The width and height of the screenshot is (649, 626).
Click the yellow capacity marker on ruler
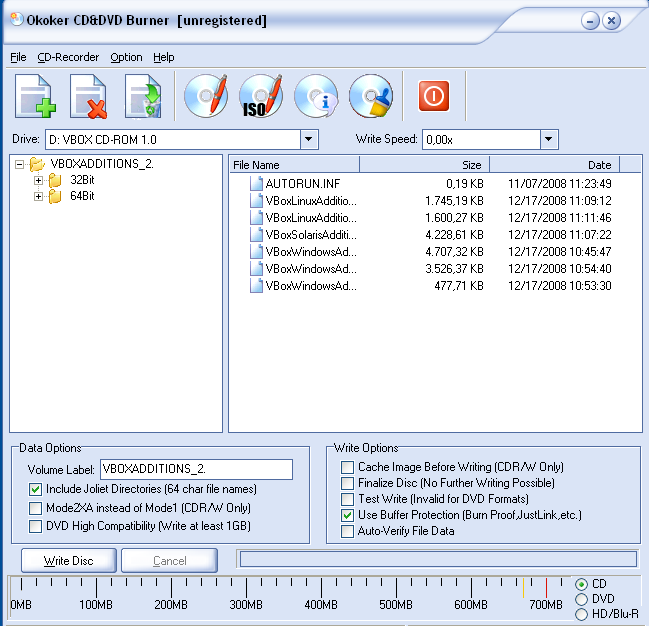pos(524,588)
